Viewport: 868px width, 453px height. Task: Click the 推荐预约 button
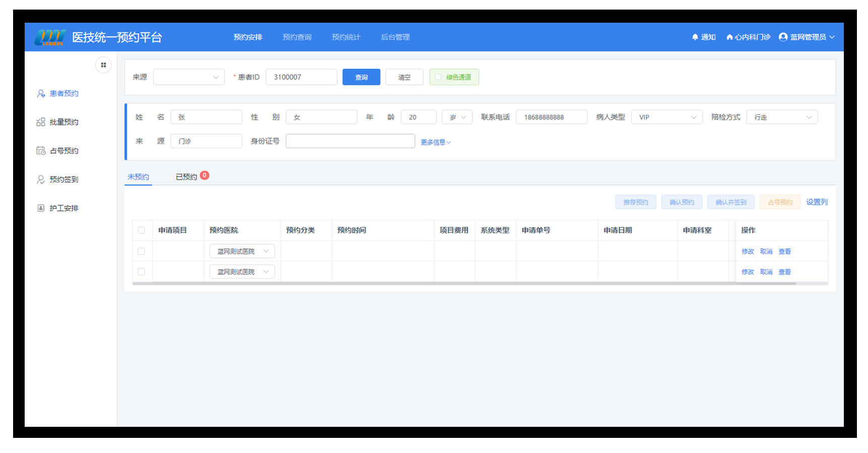(635, 202)
